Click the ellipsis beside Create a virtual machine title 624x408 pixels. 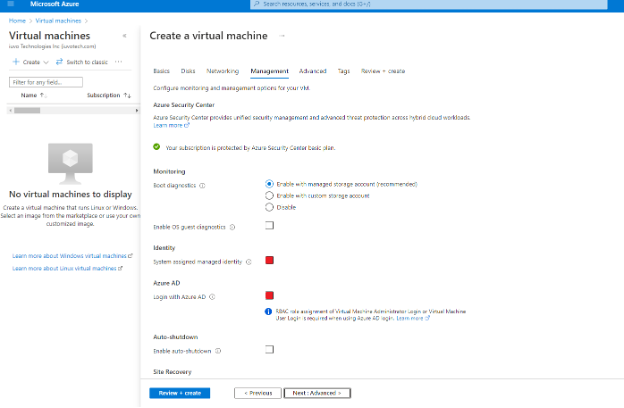point(282,36)
